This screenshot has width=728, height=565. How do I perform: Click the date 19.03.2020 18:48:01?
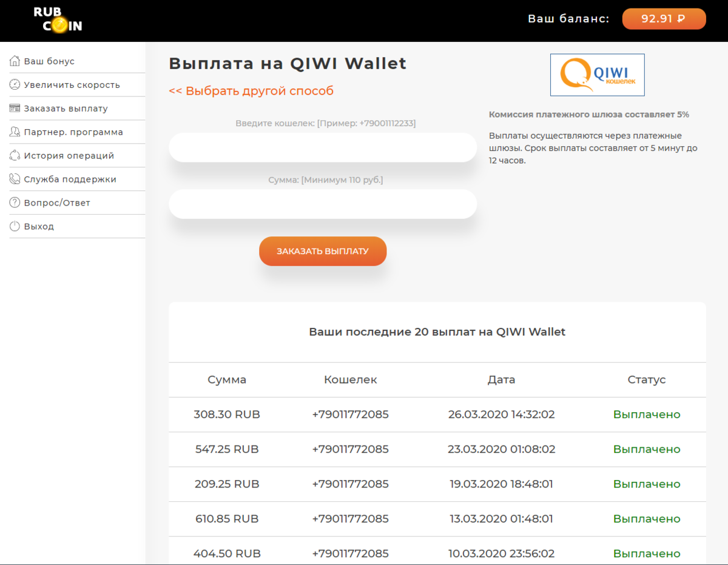[x=501, y=484]
